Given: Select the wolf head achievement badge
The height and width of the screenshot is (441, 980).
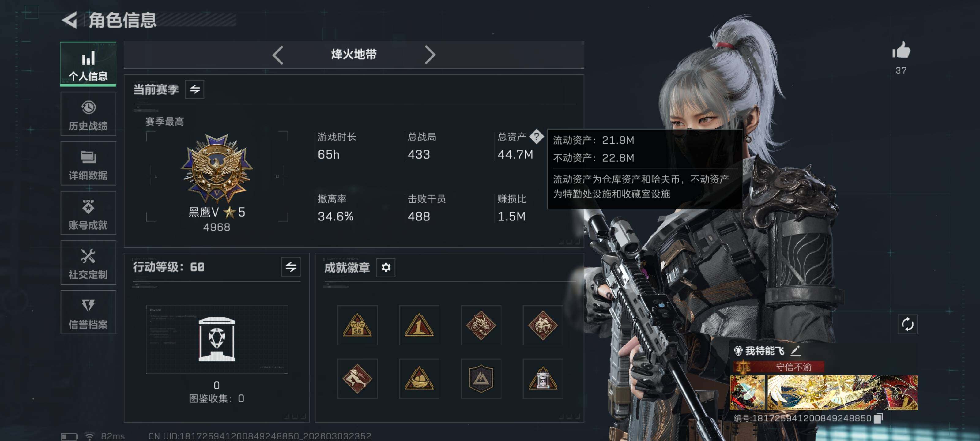Looking at the screenshot, I should 542,325.
